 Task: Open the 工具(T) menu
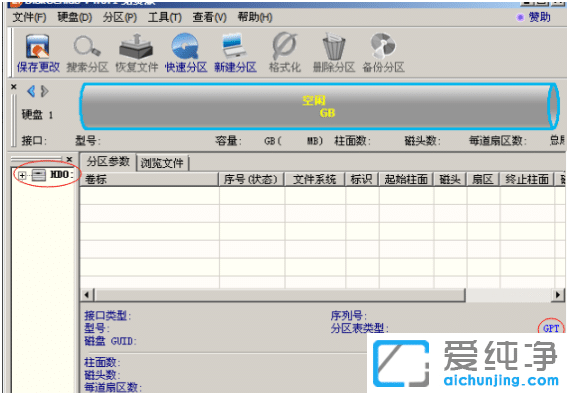[x=165, y=17]
